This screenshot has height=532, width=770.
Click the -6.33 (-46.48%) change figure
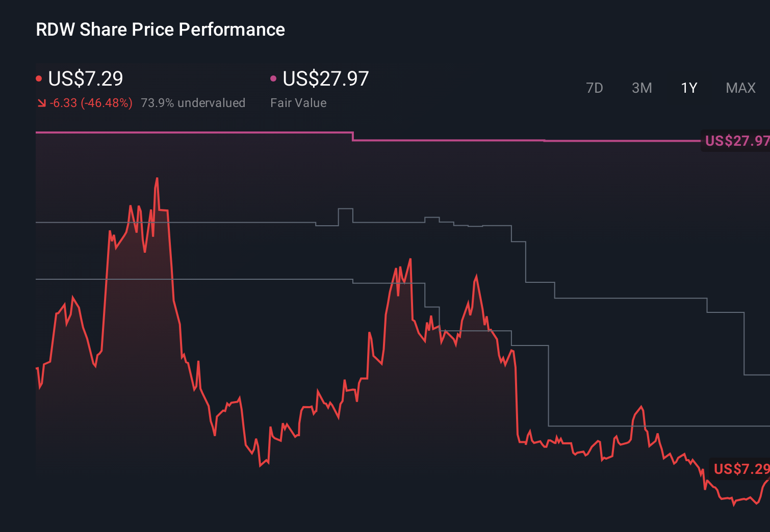coord(90,102)
